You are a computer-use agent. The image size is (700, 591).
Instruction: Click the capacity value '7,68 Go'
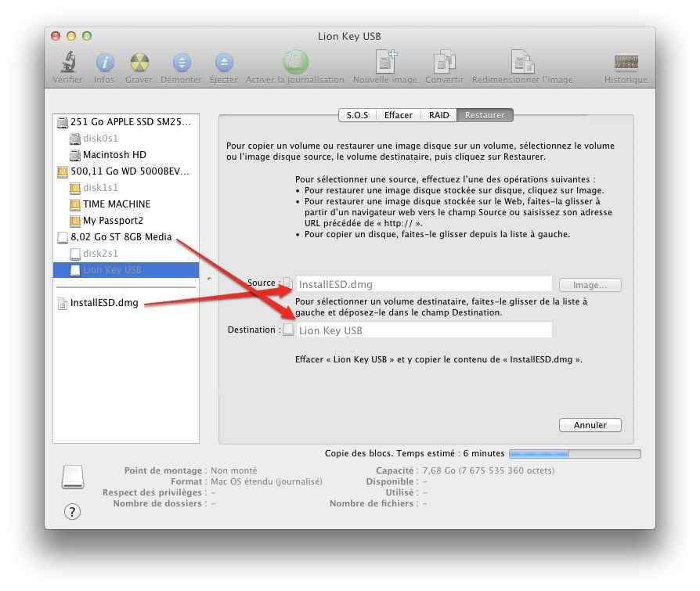tap(488, 470)
